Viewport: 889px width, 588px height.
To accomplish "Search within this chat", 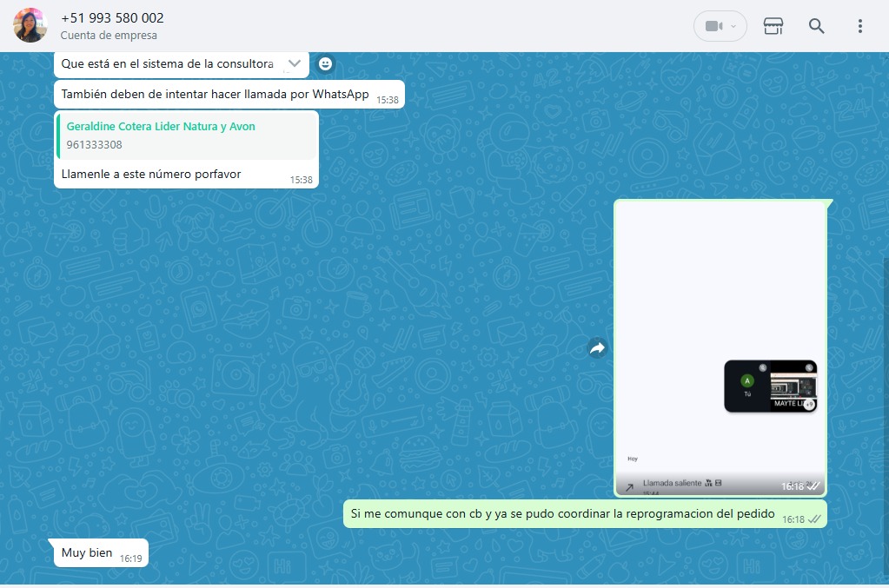I will pyautogui.click(x=816, y=26).
